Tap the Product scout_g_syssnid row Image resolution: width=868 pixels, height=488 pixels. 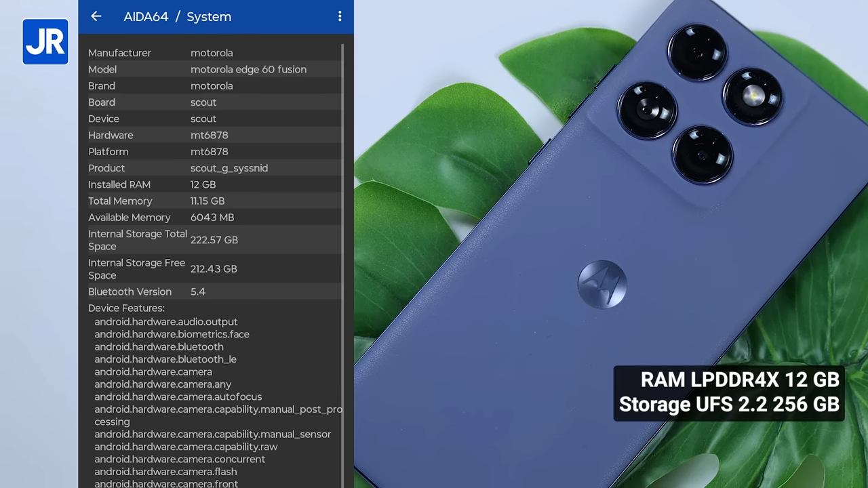click(214, 168)
